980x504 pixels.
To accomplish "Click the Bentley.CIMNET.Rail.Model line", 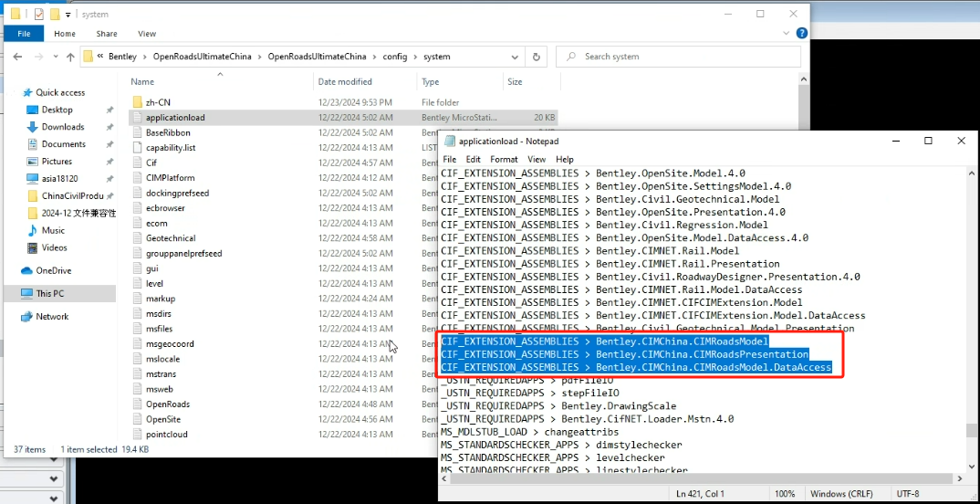I will click(x=590, y=251).
